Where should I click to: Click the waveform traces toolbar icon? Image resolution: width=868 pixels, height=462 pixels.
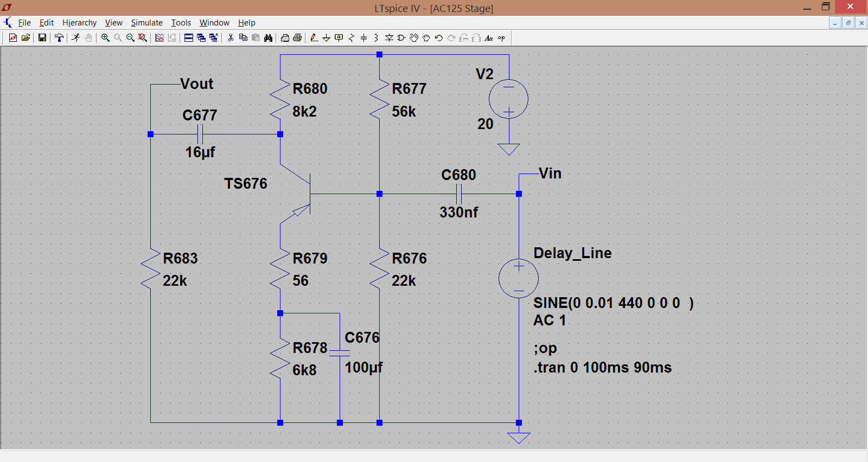(x=159, y=37)
